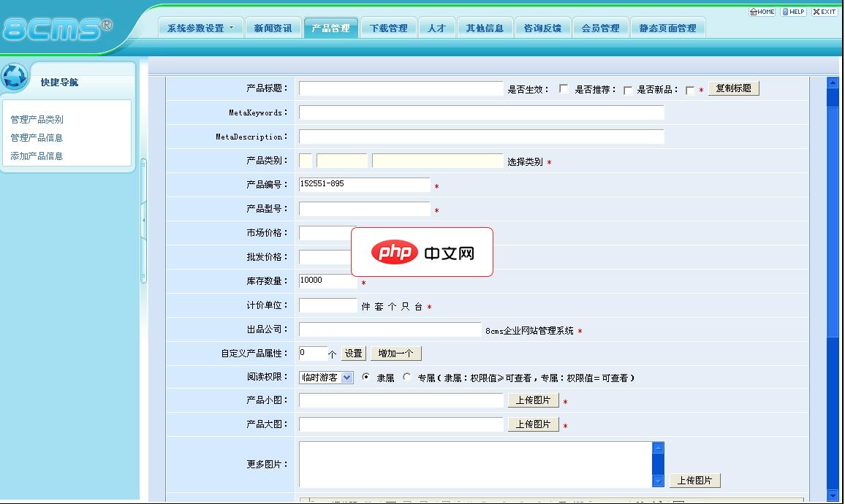
Task: Click the 更多图片 textarea scroll-up arrow
Action: pos(658,448)
